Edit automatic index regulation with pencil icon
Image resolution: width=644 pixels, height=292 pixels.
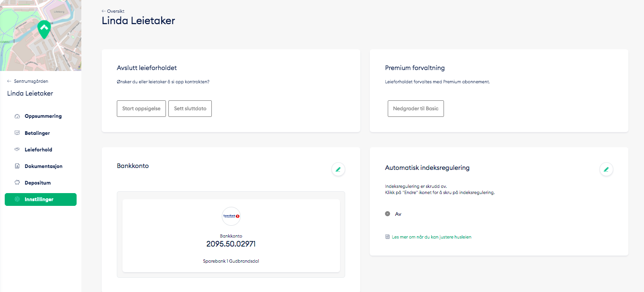[x=606, y=169]
